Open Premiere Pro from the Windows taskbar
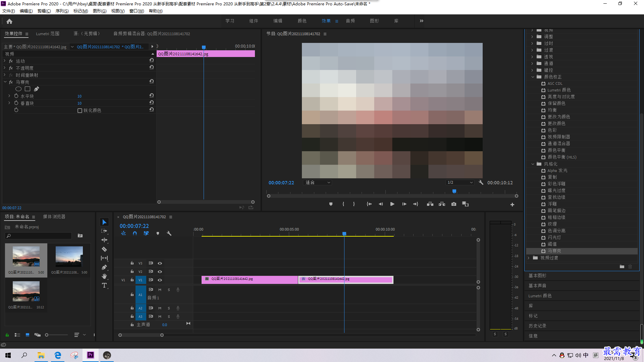 91,355
